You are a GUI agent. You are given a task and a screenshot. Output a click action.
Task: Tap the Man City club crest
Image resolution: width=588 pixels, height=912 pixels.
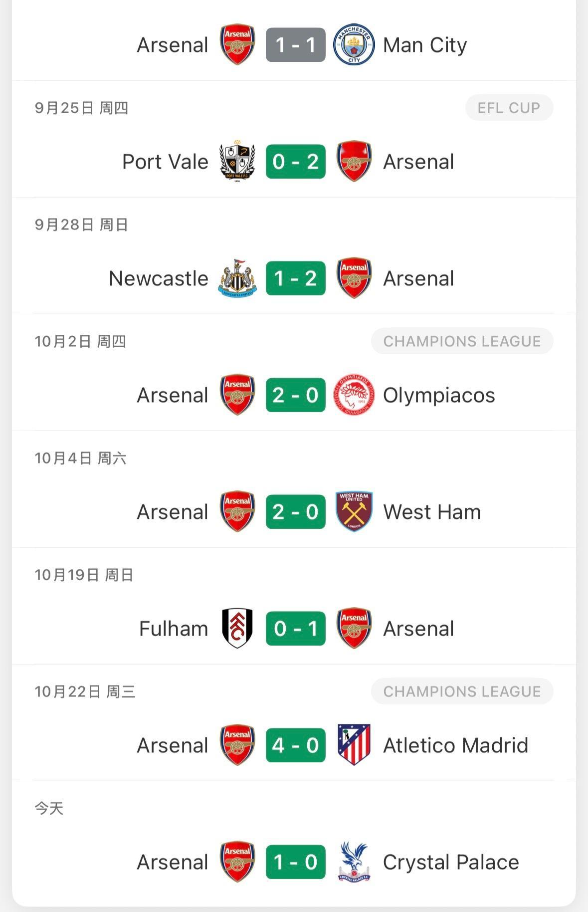pos(354,44)
